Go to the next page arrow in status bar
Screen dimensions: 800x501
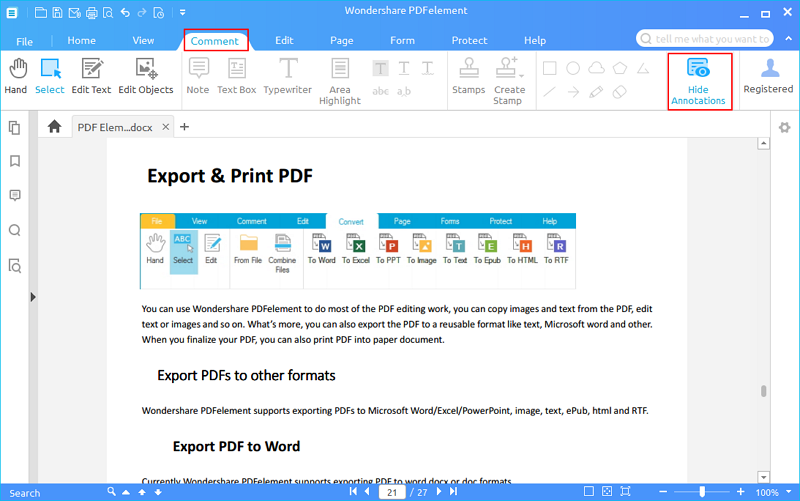click(439, 491)
